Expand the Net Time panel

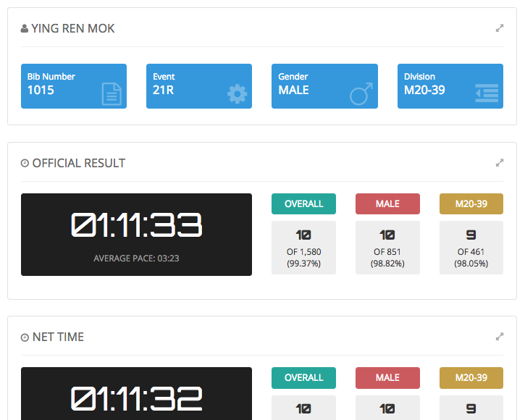pyautogui.click(x=499, y=337)
